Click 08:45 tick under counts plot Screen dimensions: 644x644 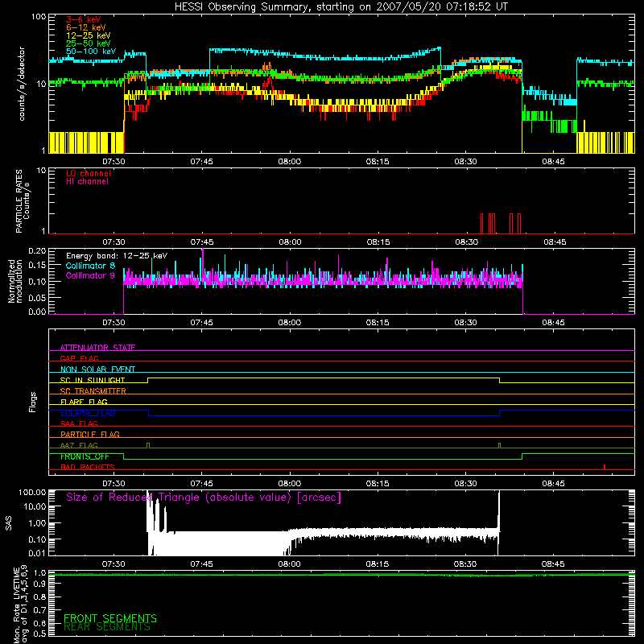(553, 161)
